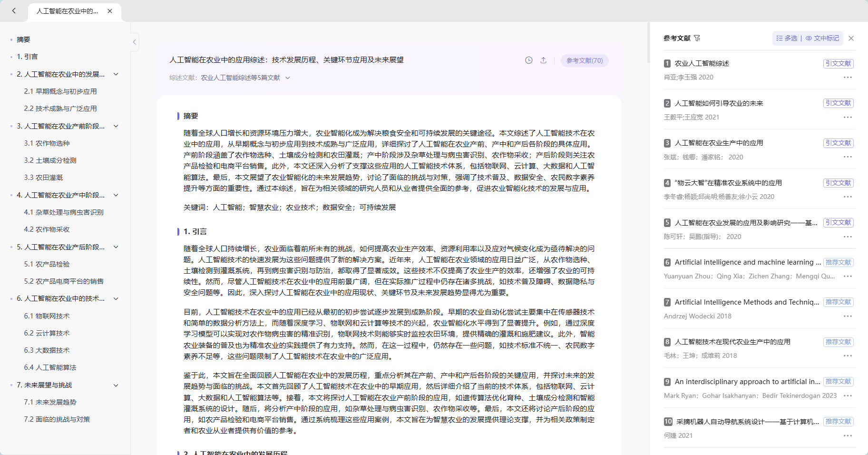Click the 引文文献 tag on the first reference
Screen dimensions: 868x455
[x=839, y=63]
